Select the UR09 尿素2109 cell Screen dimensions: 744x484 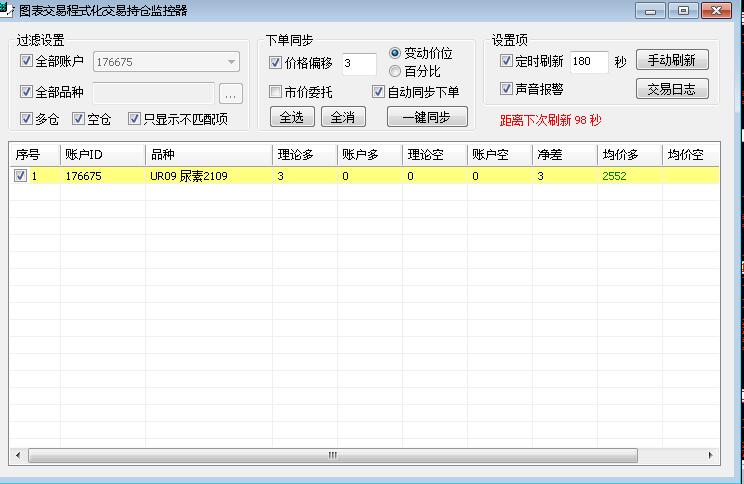pos(209,176)
